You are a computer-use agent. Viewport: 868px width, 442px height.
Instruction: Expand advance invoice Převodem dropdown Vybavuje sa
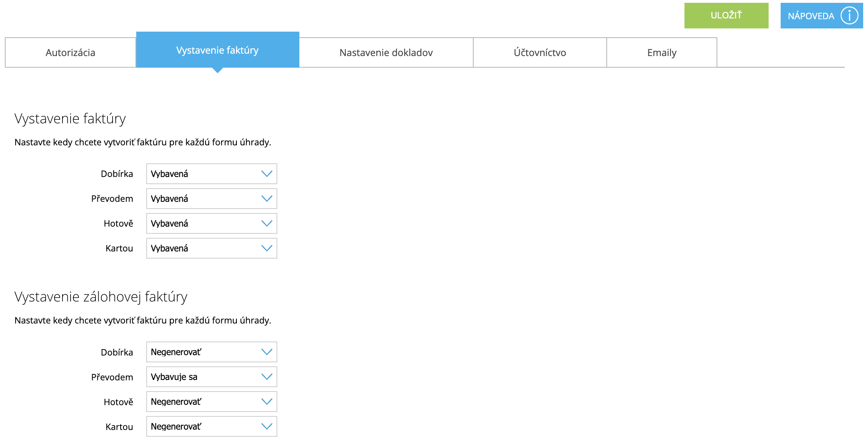click(x=212, y=377)
